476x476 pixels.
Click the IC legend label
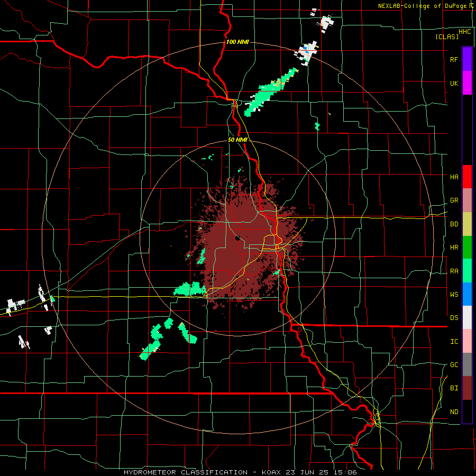454,342
